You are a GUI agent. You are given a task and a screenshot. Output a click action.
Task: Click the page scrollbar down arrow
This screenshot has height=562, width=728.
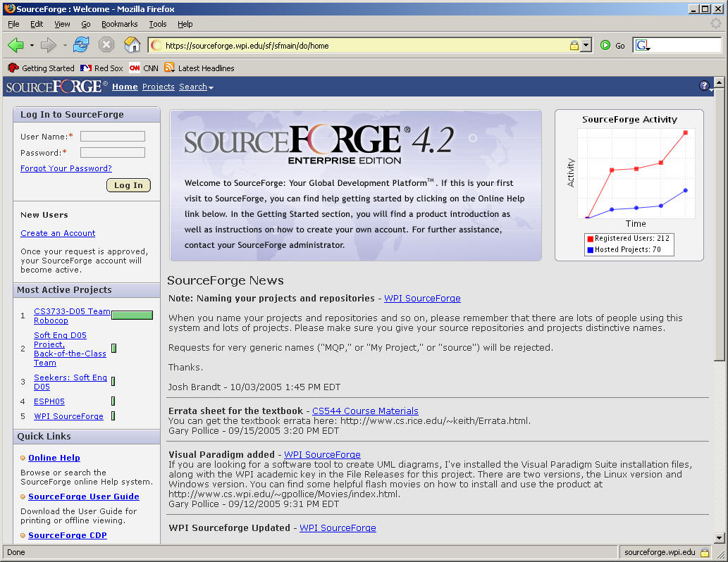(x=719, y=538)
